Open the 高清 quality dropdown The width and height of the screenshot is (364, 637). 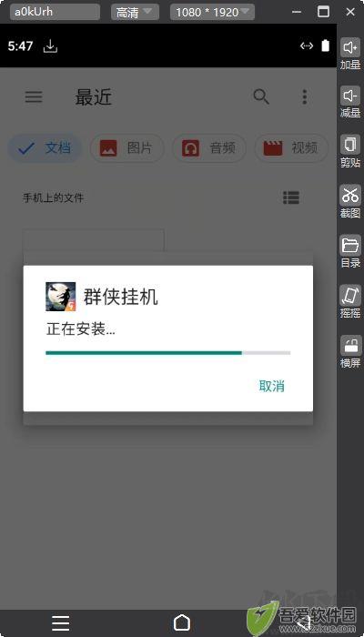coord(135,12)
